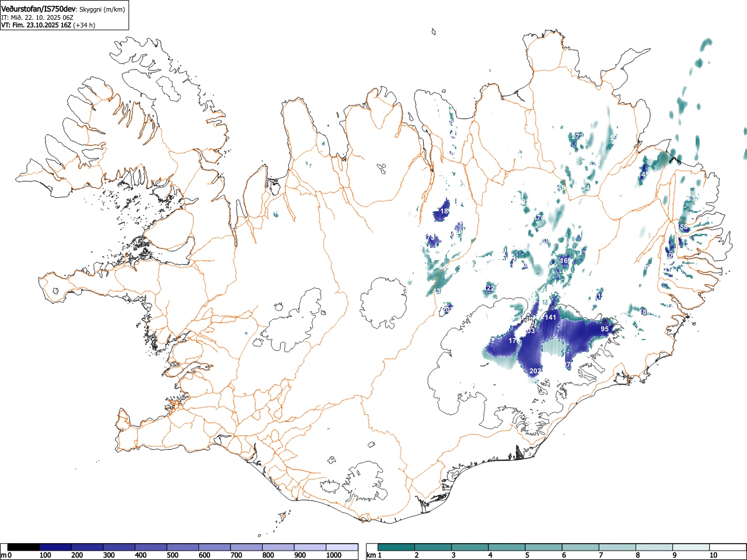Select the 3–4 km teal legend swatch
Image resolution: width=747 pixels, height=560 pixels.
coord(470,547)
